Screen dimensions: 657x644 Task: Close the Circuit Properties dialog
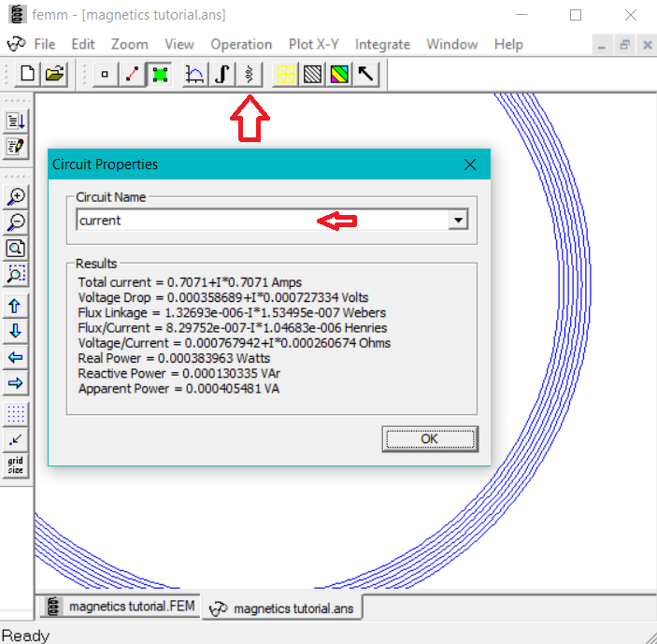470,165
